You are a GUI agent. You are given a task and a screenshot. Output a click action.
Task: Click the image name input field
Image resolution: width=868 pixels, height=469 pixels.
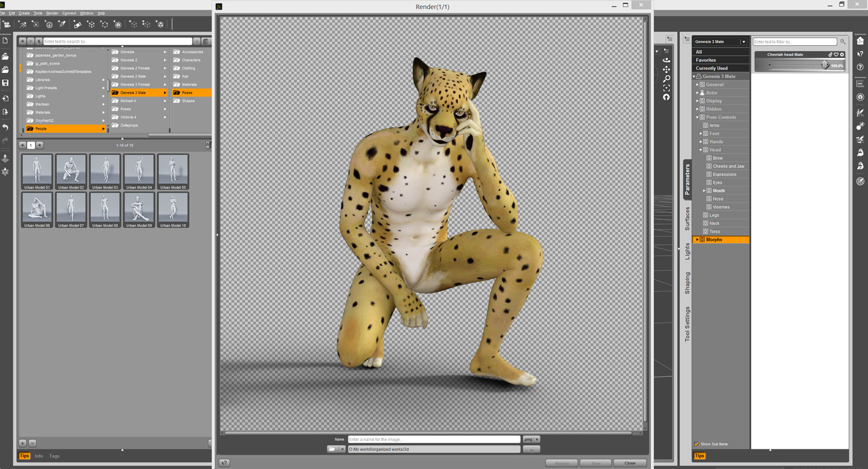point(434,440)
